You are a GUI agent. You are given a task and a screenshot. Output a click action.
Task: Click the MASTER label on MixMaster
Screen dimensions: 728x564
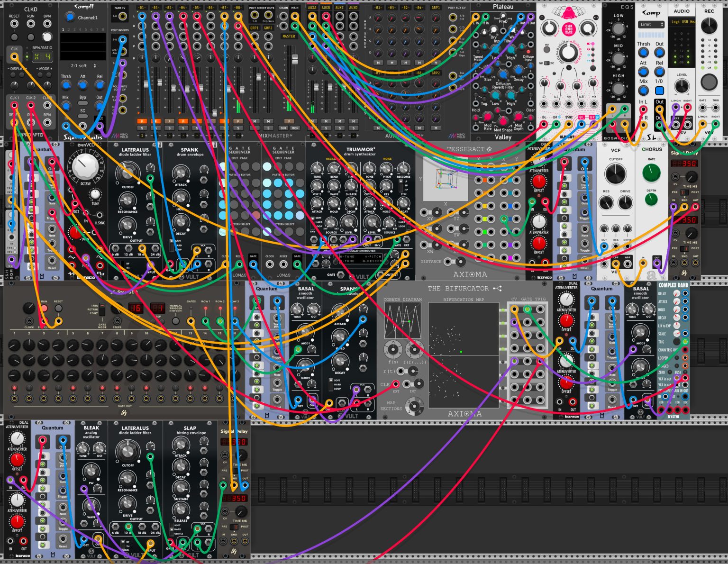coord(289,36)
